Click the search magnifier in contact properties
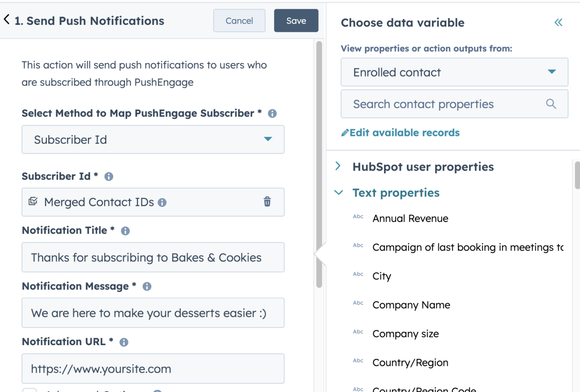Viewport: 580px width, 392px height. [551, 104]
